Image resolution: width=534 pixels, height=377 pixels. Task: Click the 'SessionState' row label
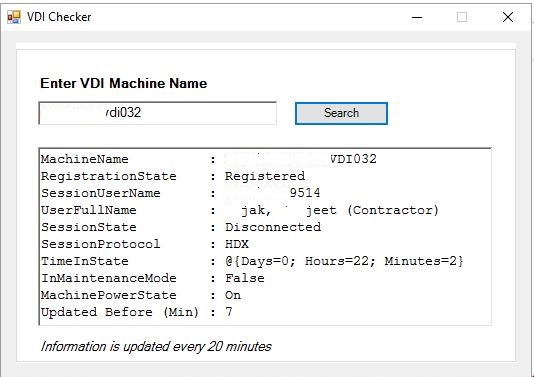click(89, 227)
